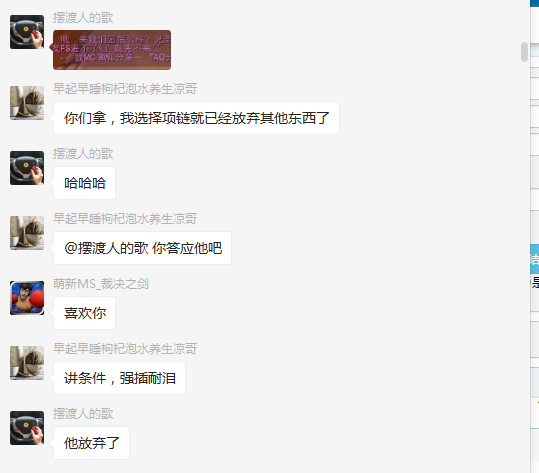Select the 哈哈哈 message bubble
539x473 pixels.
85,183
